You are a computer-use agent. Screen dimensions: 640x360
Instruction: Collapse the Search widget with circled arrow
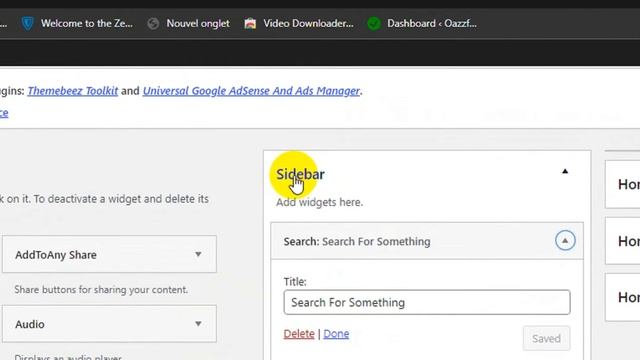pos(565,240)
